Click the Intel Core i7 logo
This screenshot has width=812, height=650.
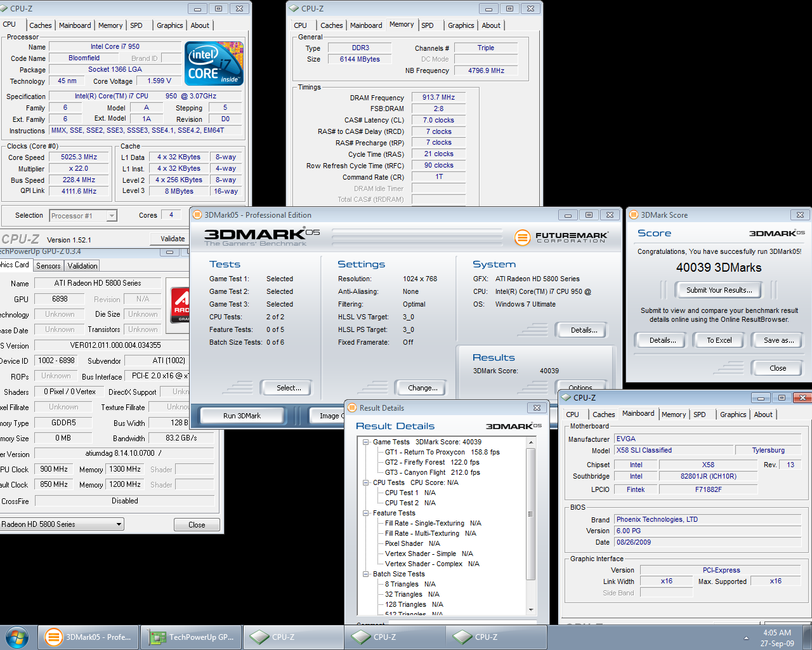tap(214, 63)
